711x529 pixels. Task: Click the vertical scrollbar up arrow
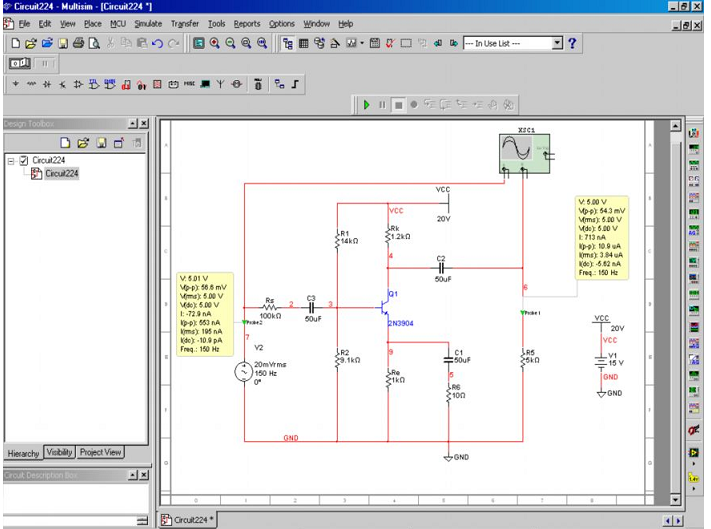point(676,126)
